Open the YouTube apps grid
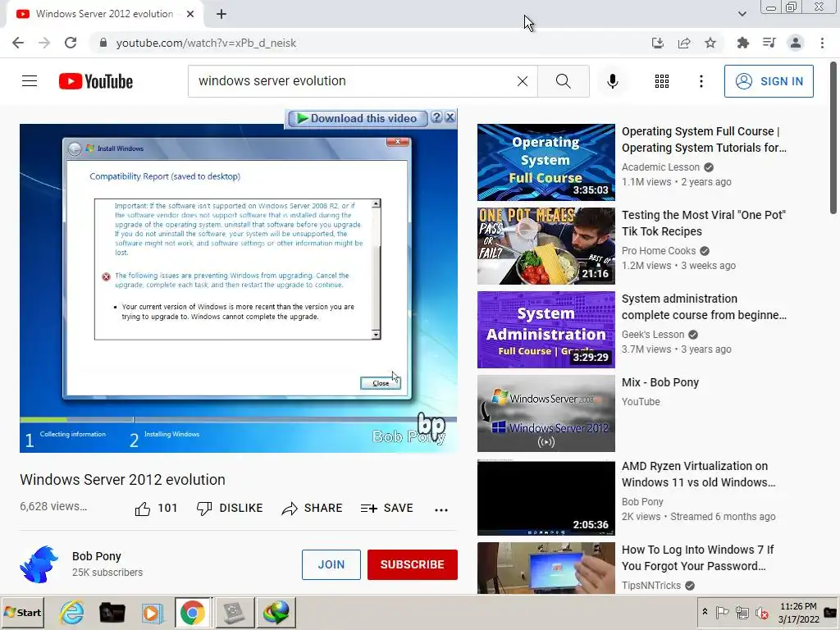The width and height of the screenshot is (840, 630). [x=662, y=81]
